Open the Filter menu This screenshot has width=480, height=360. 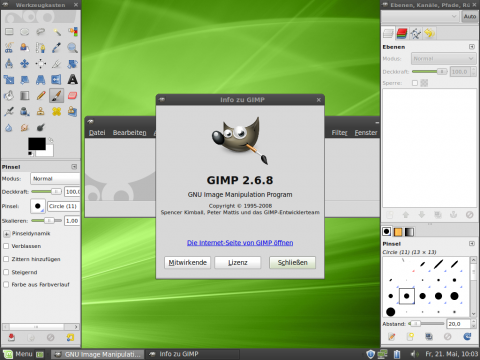point(339,133)
